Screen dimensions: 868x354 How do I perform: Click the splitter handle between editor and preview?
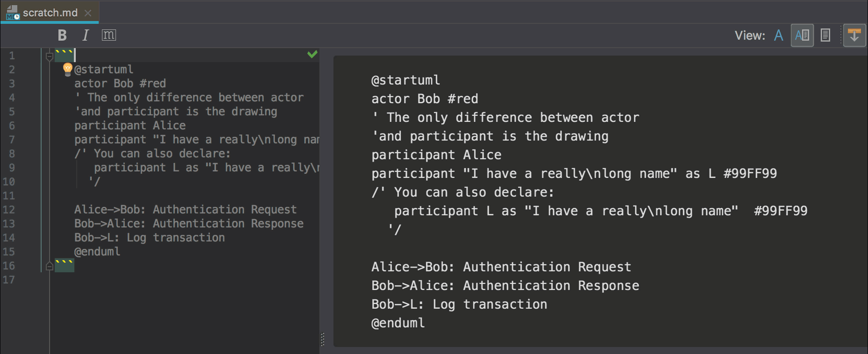pyautogui.click(x=323, y=340)
